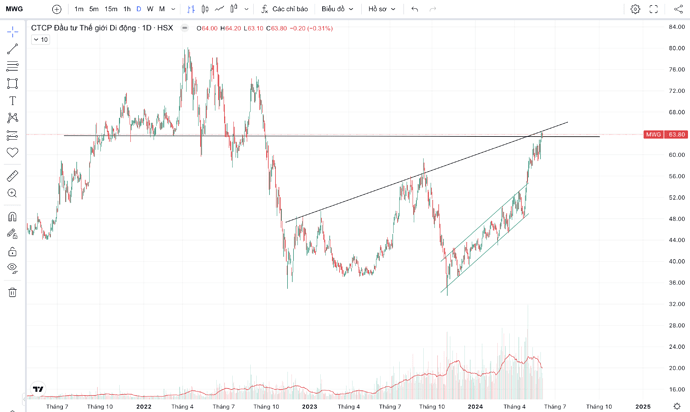Collapse the indicators legend labeled 10
This screenshot has height=412, width=690.
[40, 40]
